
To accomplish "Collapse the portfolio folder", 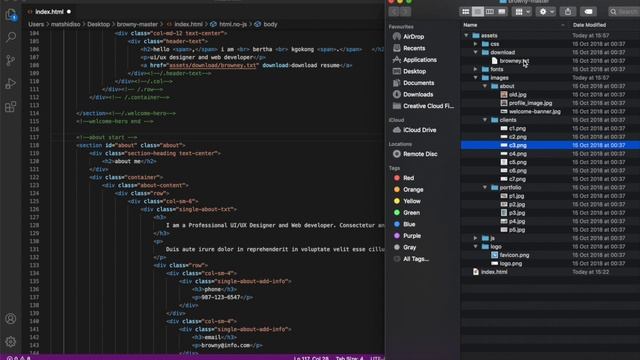I will tap(485, 188).
